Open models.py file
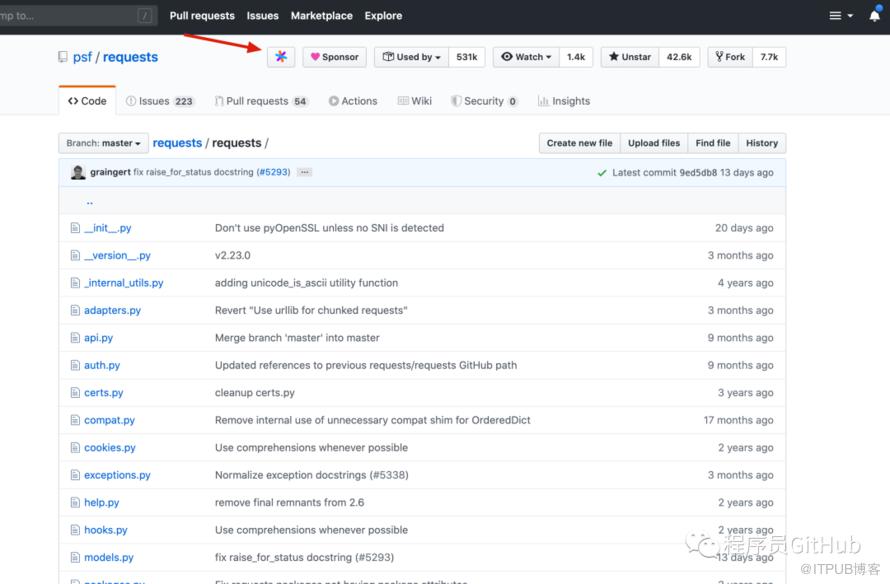890x584 pixels. coord(109,557)
